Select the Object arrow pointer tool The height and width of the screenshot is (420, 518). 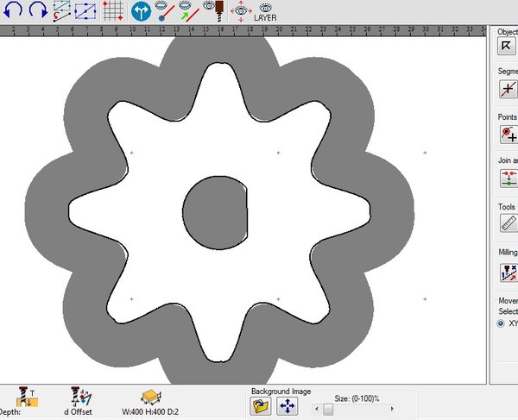tap(507, 46)
